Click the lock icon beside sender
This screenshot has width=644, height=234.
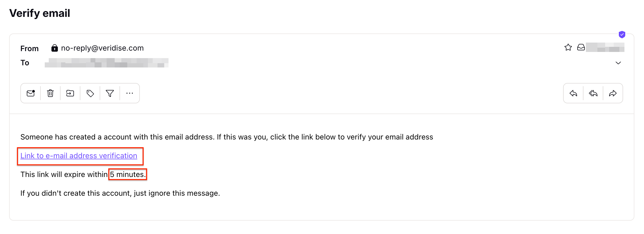coord(55,48)
